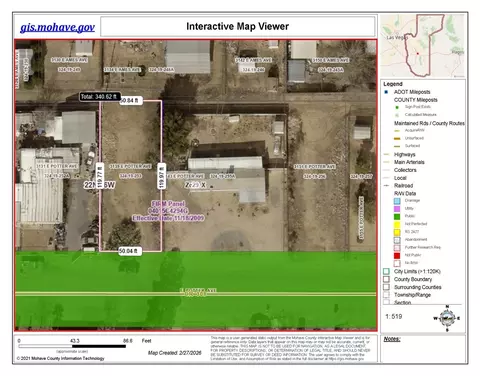The width and height of the screenshot is (480, 376).
Task: Select the Not Public red swatch
Action: tap(397, 255)
